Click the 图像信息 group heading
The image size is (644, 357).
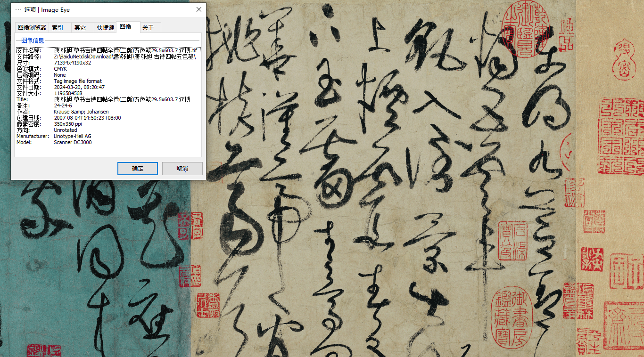pos(32,41)
